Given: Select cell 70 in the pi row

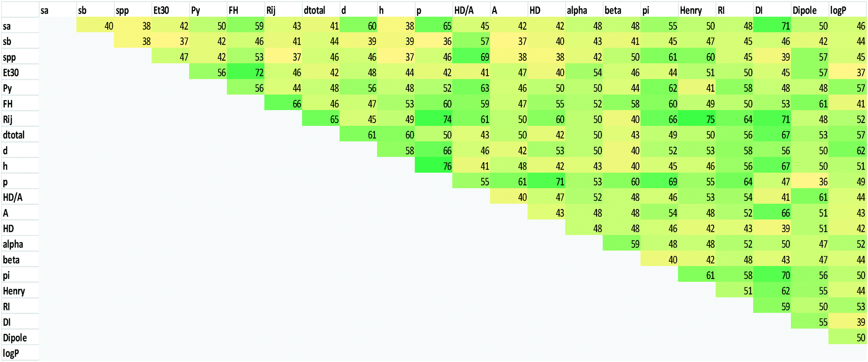Looking at the screenshot, I should tap(772, 275).
